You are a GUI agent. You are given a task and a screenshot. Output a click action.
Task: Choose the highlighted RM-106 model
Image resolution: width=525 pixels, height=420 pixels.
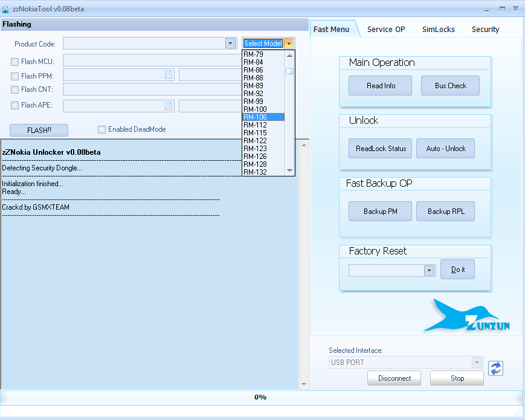(x=263, y=117)
